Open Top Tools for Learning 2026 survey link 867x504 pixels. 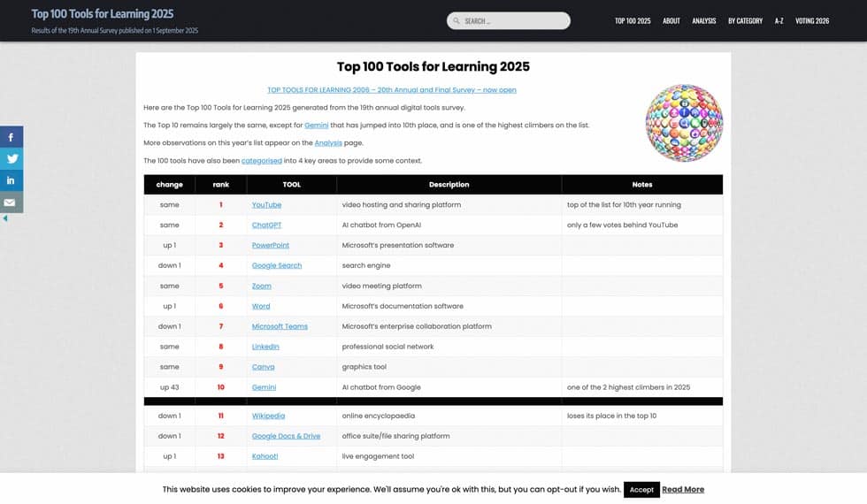pos(391,89)
